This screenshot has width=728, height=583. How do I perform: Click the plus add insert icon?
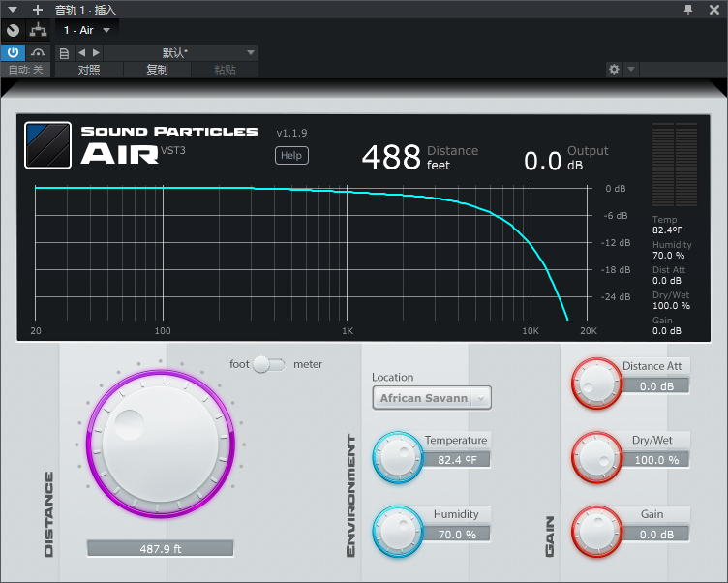point(38,10)
